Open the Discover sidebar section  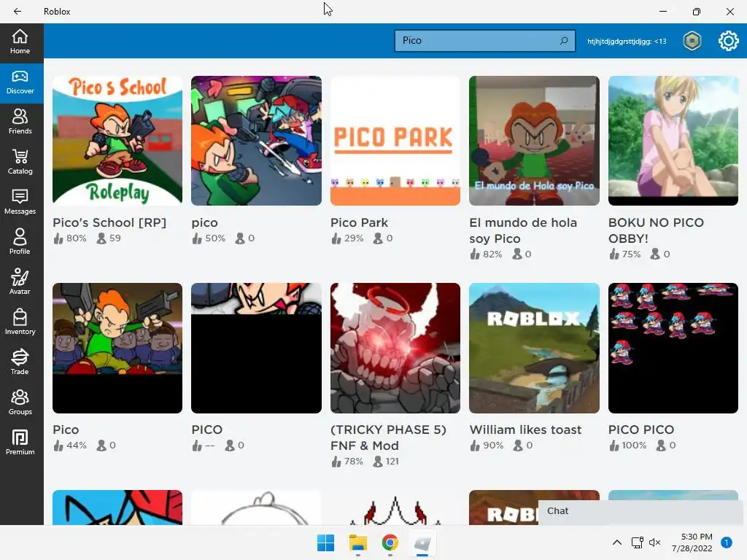[20, 83]
